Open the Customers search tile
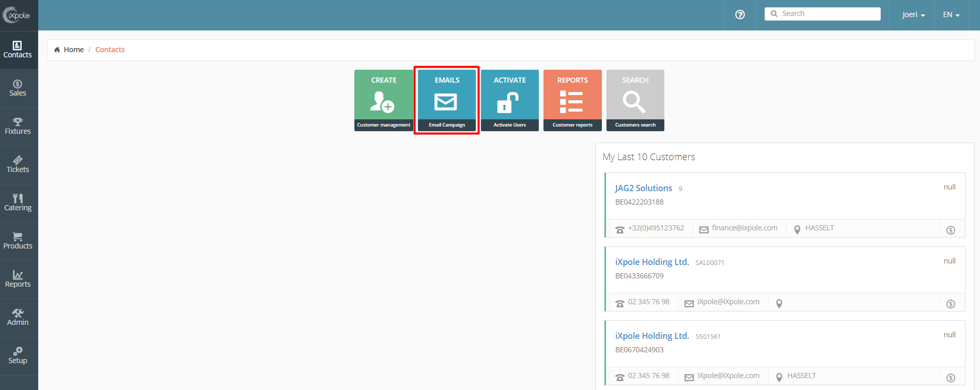The image size is (980, 390). coord(635,100)
